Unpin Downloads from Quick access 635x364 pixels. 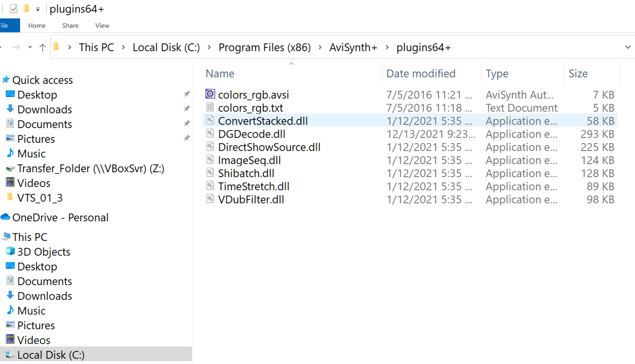click(187, 108)
